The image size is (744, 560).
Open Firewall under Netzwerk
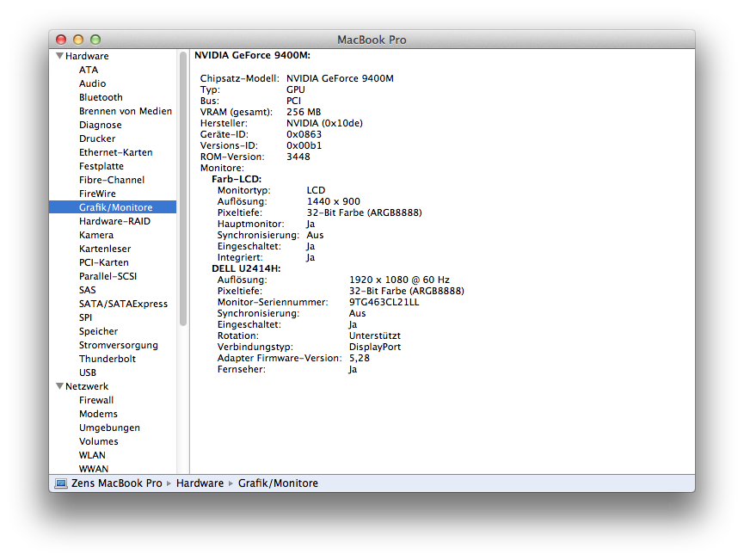pos(96,400)
